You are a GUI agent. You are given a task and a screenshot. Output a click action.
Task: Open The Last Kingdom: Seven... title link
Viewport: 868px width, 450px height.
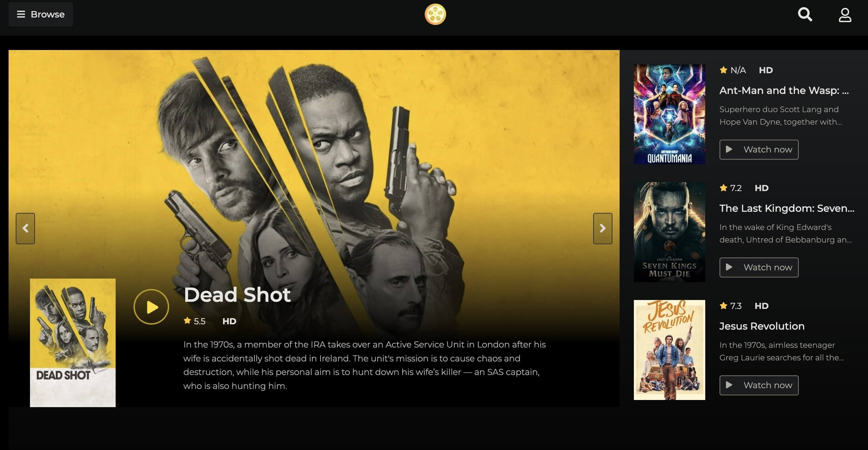tap(787, 208)
